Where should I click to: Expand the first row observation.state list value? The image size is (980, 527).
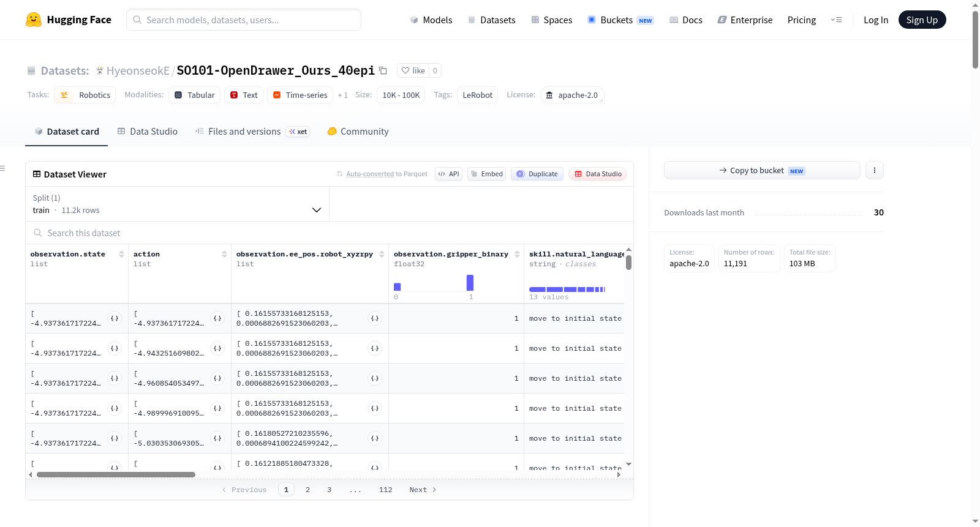[115, 318]
